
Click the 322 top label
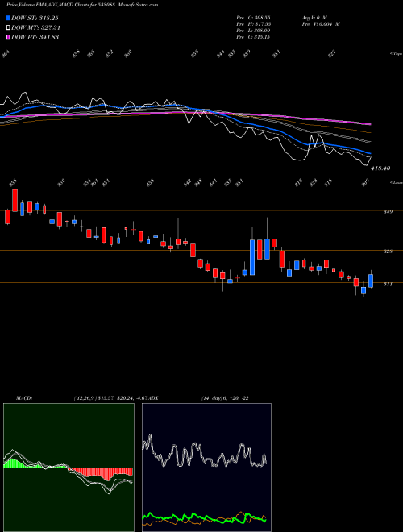click(x=332, y=54)
